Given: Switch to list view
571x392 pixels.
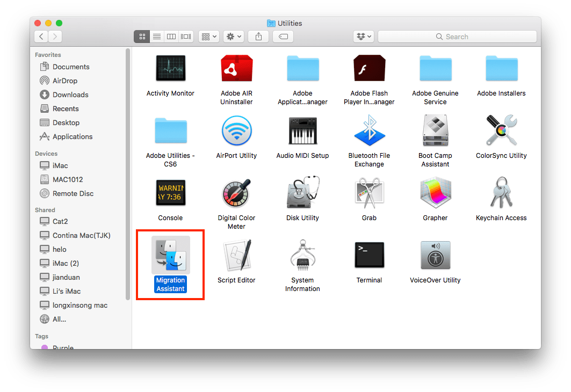Looking at the screenshot, I should (x=156, y=36).
